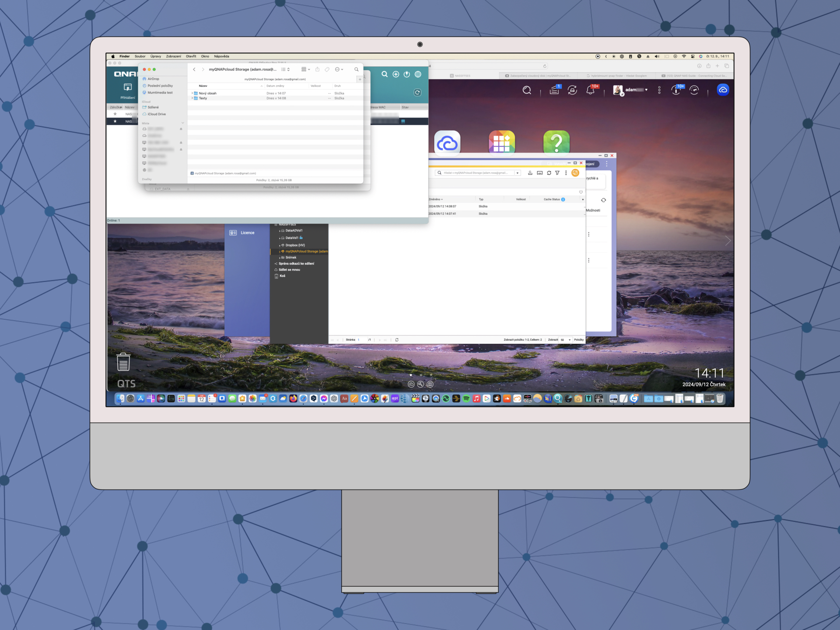
Task: Click the heart favorite icon in File Station
Action: [x=581, y=192]
